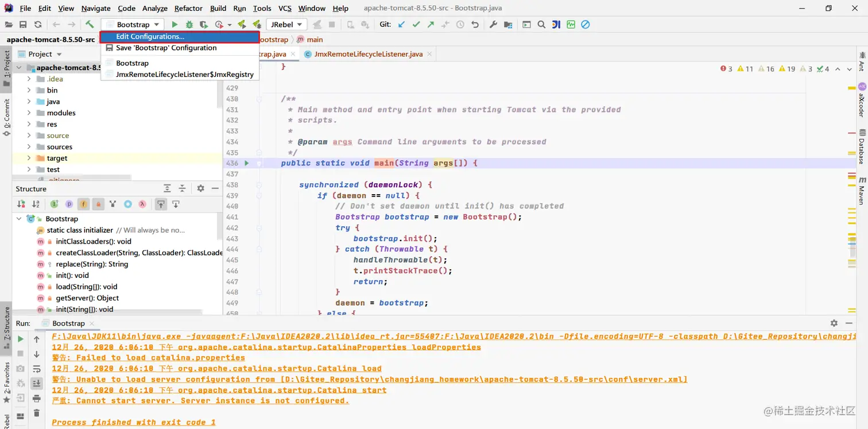Screen dimensions: 868x429
Task: Expand the modules folder
Action: [29, 113]
